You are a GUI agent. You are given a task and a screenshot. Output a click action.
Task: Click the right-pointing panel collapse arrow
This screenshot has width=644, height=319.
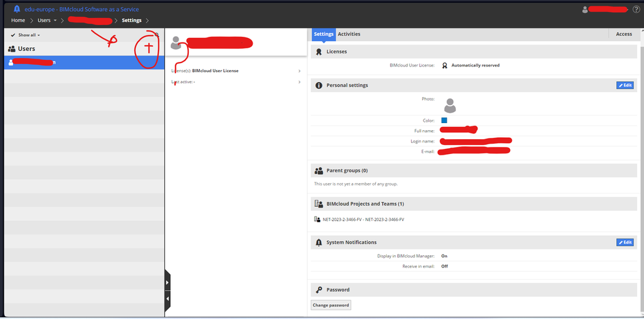click(167, 282)
